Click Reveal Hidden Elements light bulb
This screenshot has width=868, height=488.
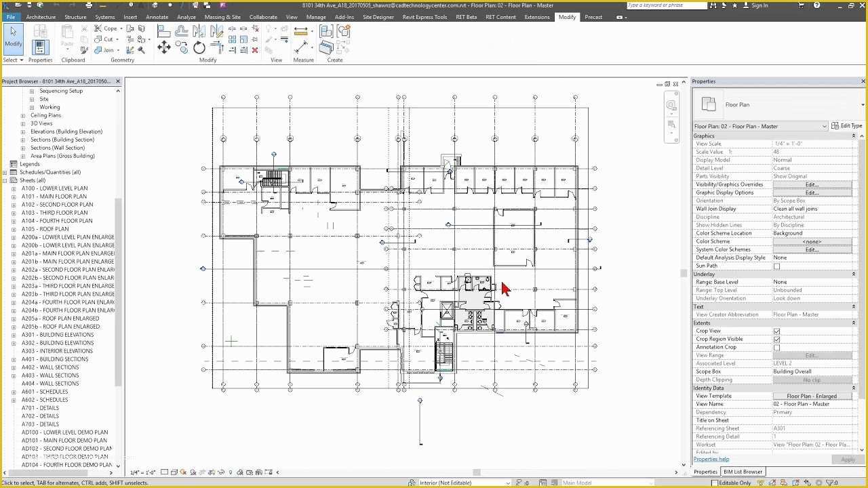(x=231, y=472)
